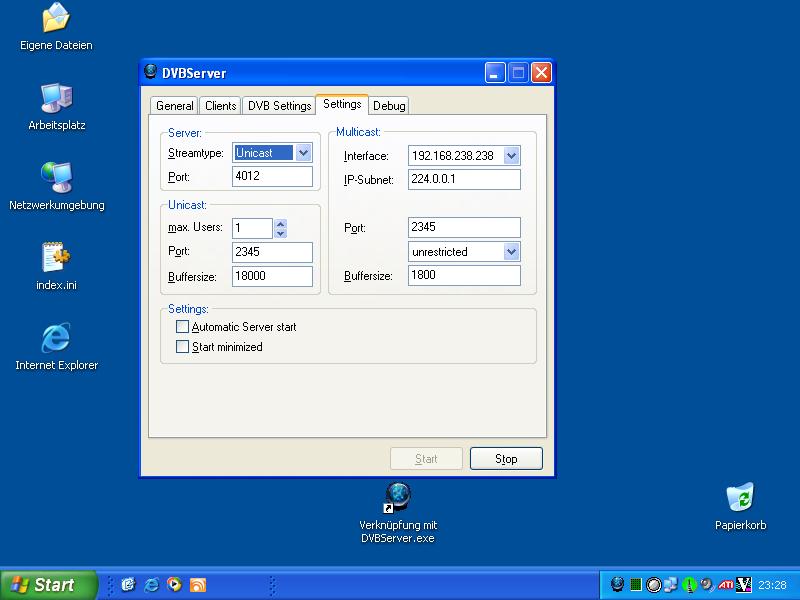Select the index.ini file icon

pos(56,259)
